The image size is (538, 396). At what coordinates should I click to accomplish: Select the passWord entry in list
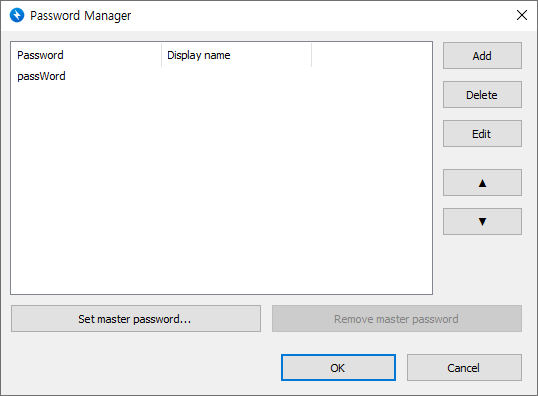click(x=41, y=76)
